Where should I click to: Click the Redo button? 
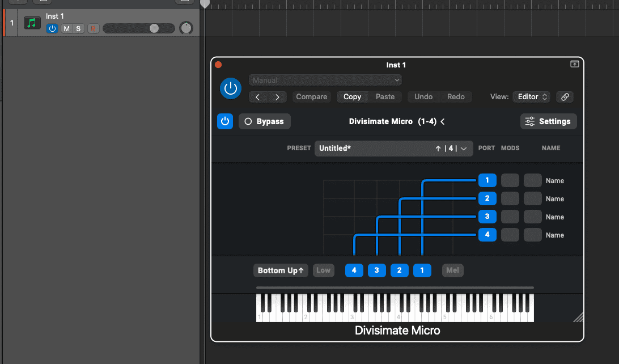[x=456, y=97]
